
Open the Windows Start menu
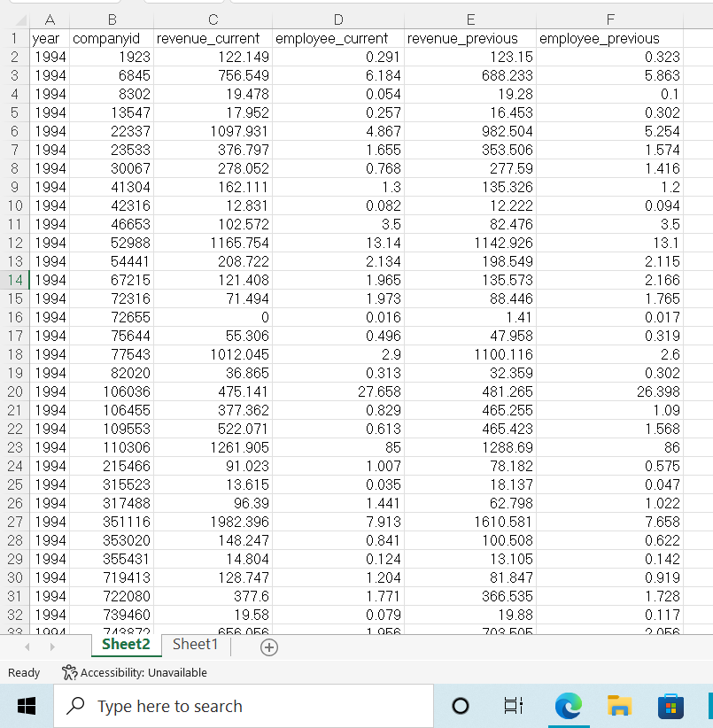26,706
